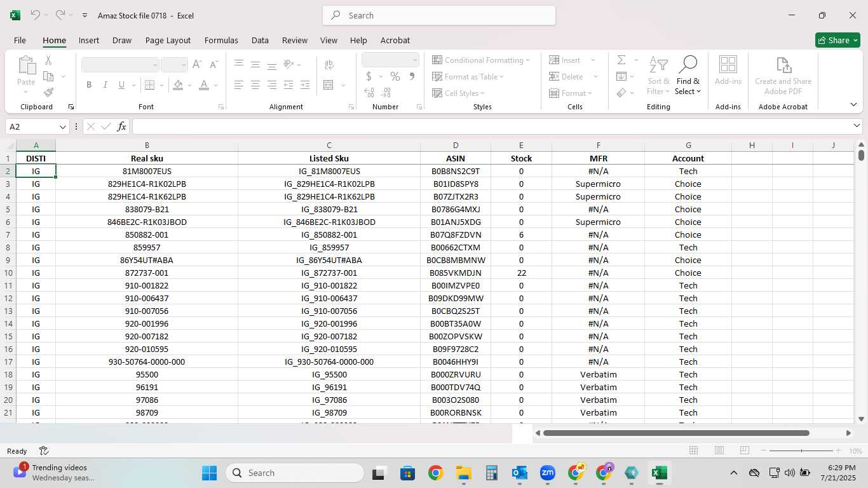Click the Font Color letter A swatch
The width and height of the screenshot is (868, 488).
click(204, 85)
